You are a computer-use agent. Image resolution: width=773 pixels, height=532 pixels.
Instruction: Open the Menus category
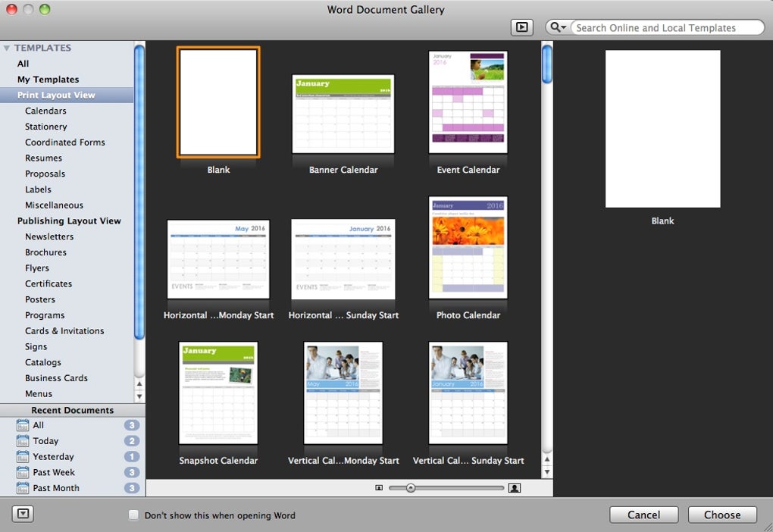tap(67, 394)
